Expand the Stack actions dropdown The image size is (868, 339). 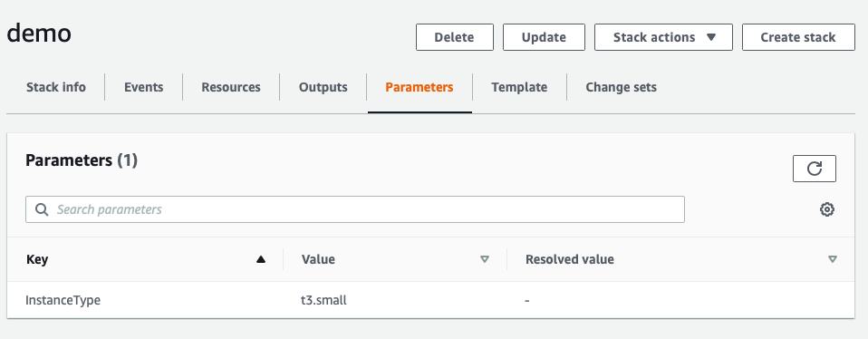(664, 37)
